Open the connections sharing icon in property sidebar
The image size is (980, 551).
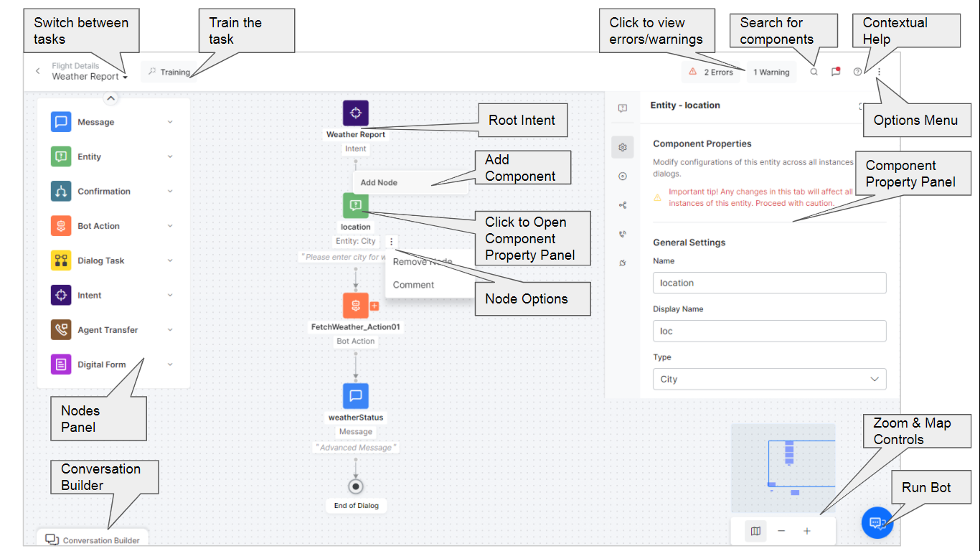[x=622, y=204]
